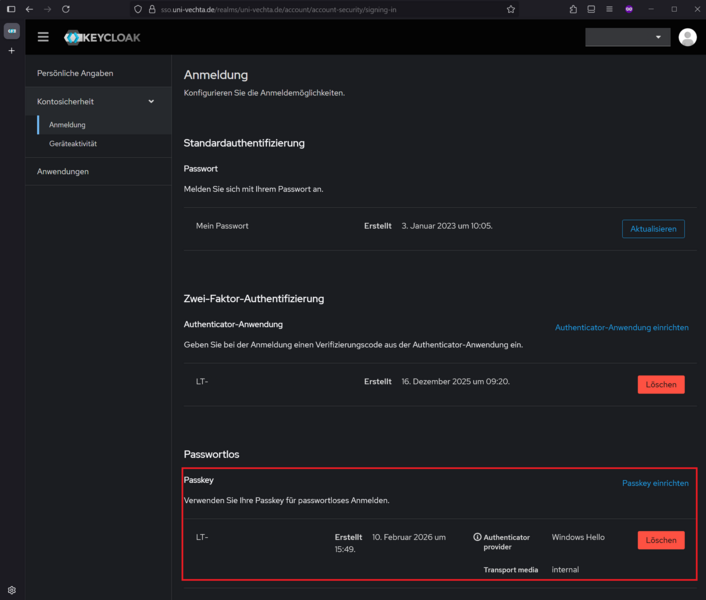Viewport: 706px width, 600px height.
Task: Click the padlock site security icon
Action: coord(151,9)
